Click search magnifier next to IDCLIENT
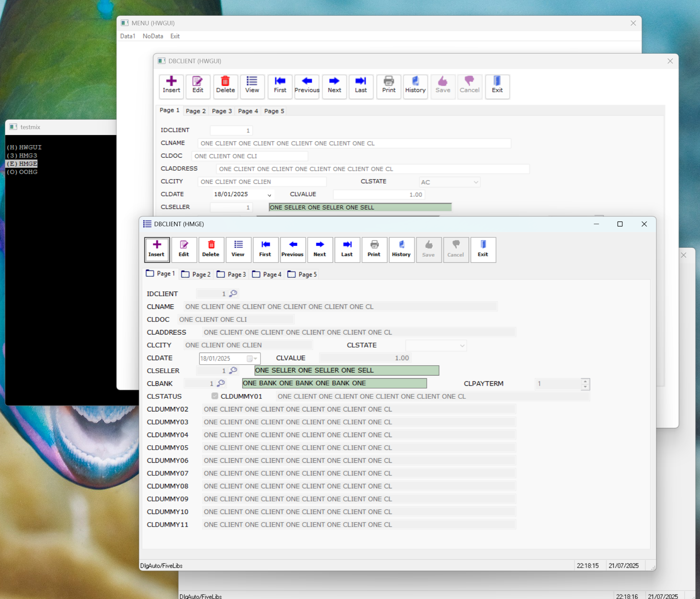The height and width of the screenshot is (599, 700). (233, 293)
